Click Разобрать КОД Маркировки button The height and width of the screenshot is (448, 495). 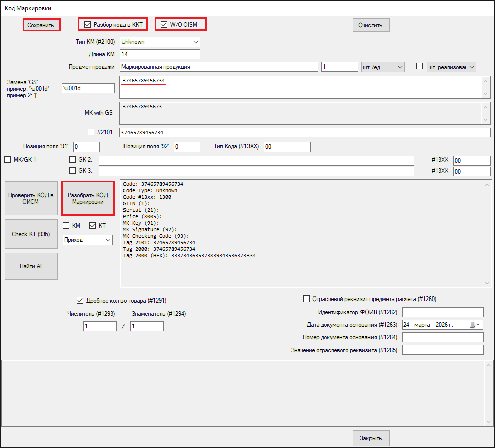click(x=88, y=198)
